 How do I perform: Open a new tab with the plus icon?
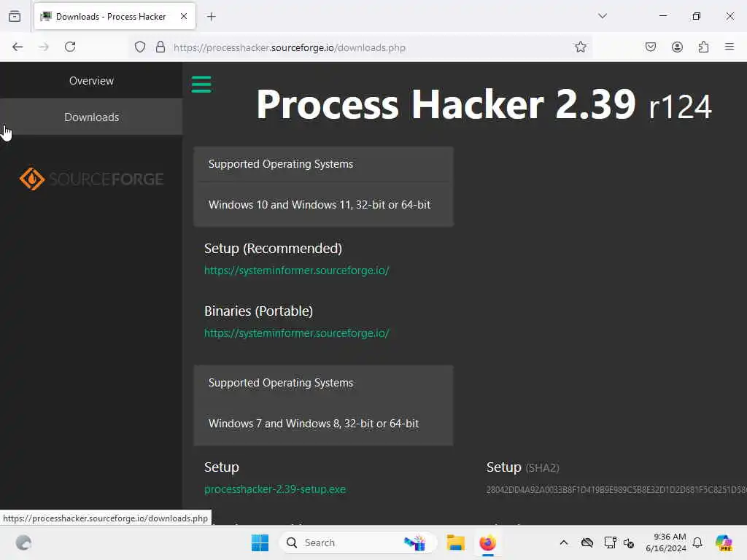pos(212,17)
